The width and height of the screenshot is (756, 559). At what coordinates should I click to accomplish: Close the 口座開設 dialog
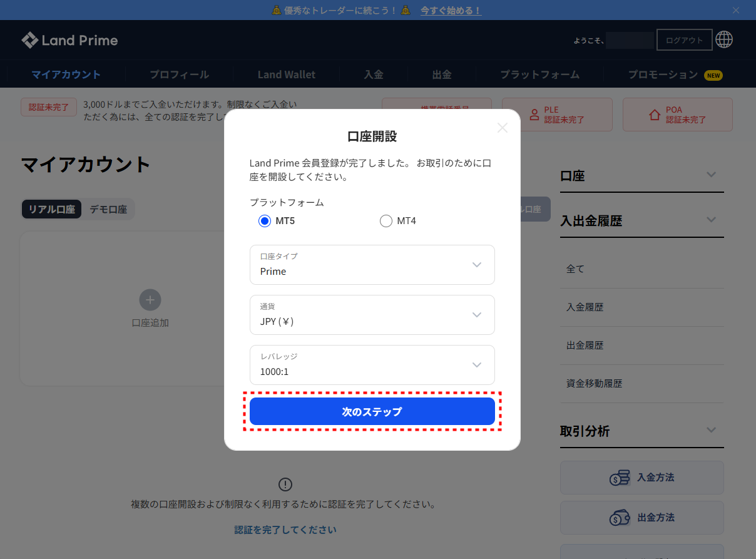click(503, 128)
